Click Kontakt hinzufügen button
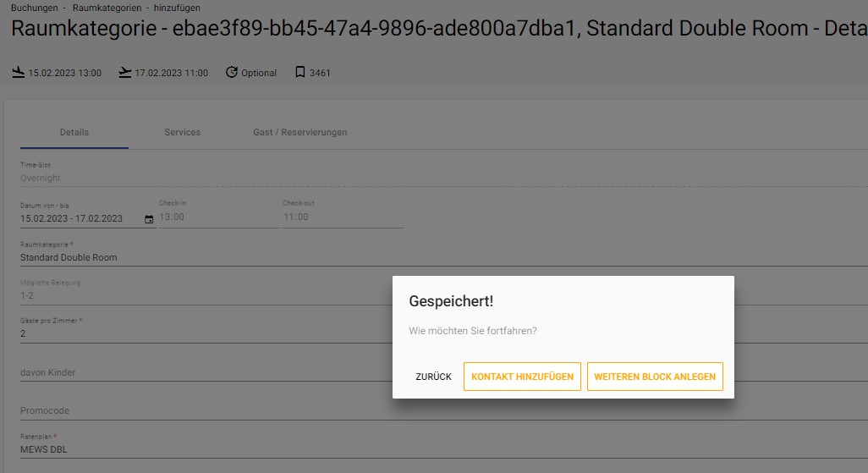The width and height of the screenshot is (868, 473). coord(522,377)
